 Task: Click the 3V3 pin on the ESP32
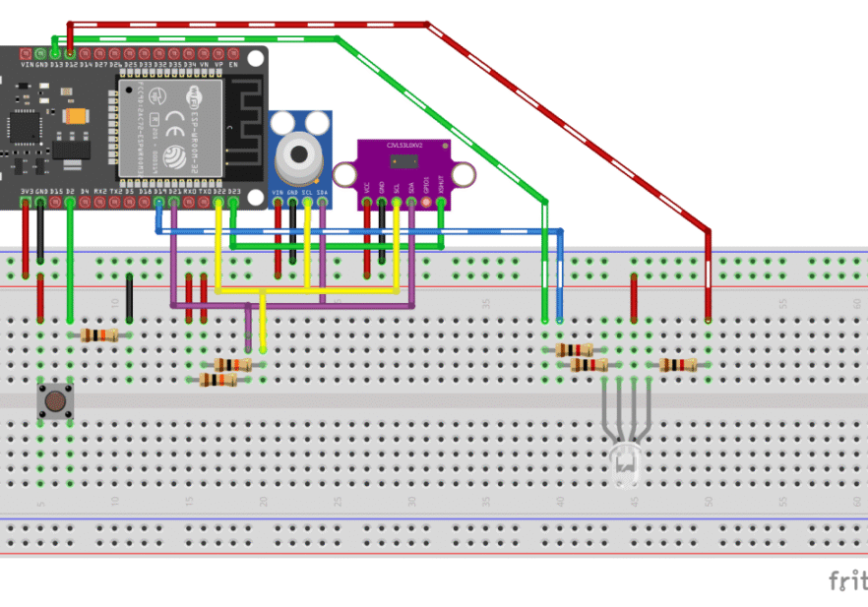(26, 203)
